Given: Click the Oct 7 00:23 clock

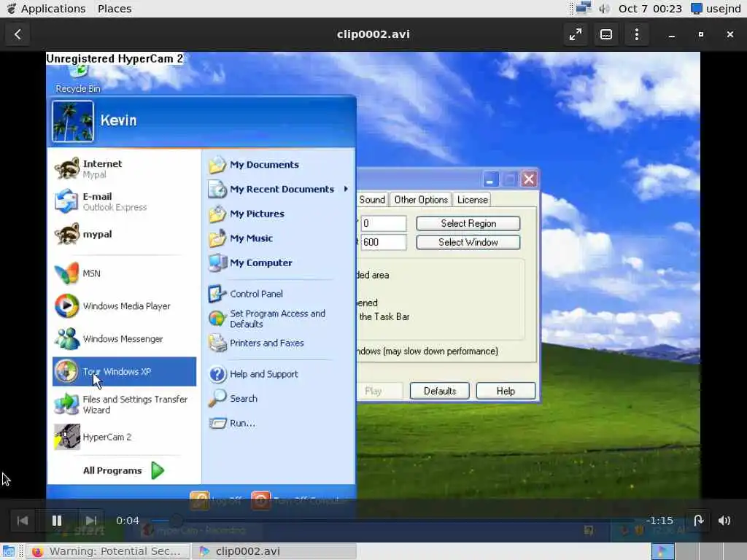Looking at the screenshot, I should (x=650, y=9).
